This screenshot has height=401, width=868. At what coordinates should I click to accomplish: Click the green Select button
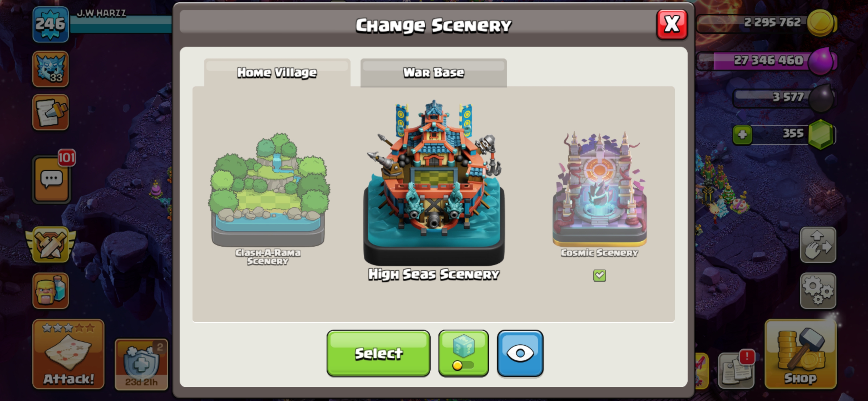(378, 353)
